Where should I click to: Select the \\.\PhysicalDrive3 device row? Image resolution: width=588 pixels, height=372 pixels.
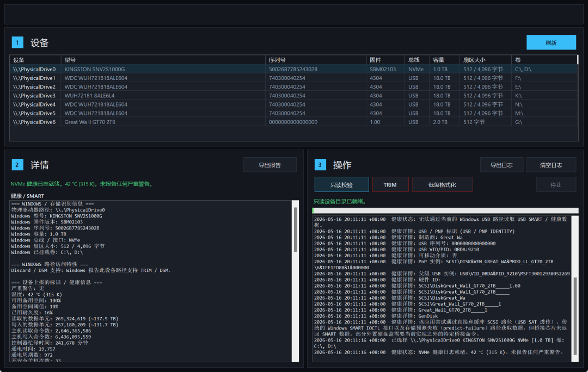click(x=293, y=96)
